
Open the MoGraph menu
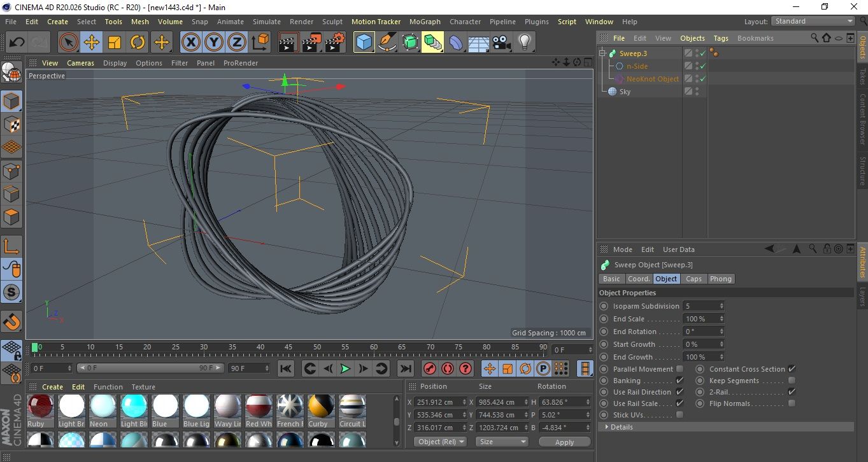click(x=425, y=22)
